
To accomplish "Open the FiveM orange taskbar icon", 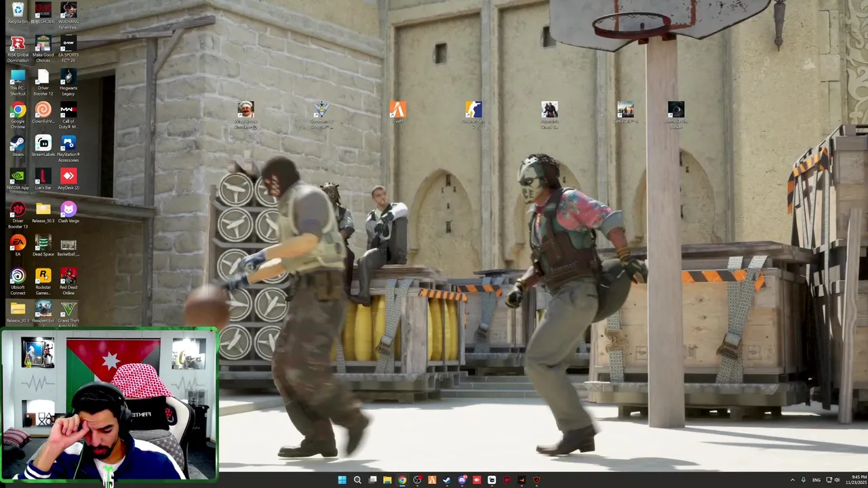I will tap(432, 480).
